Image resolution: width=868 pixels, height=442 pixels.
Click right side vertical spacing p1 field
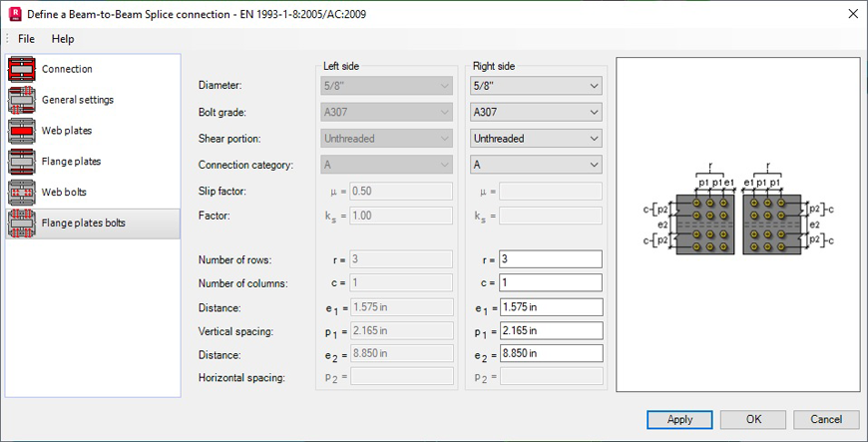click(x=550, y=330)
